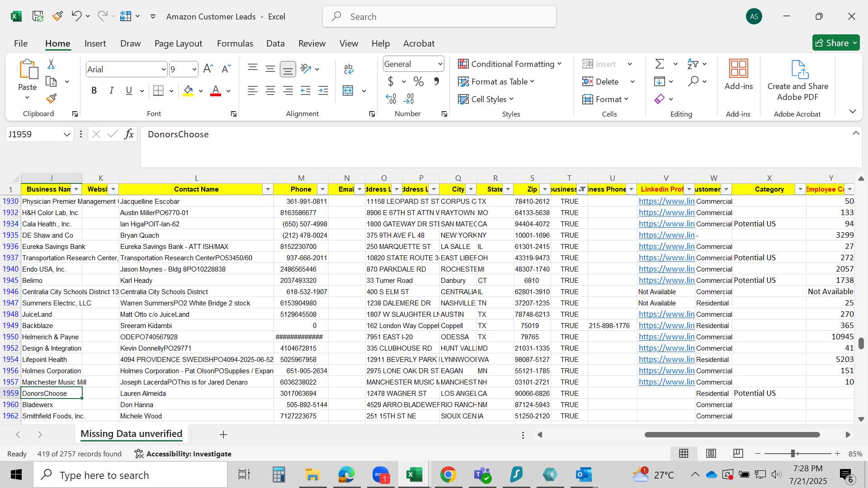868x488 pixels.
Task: Switch to the Data tab
Action: (x=275, y=43)
